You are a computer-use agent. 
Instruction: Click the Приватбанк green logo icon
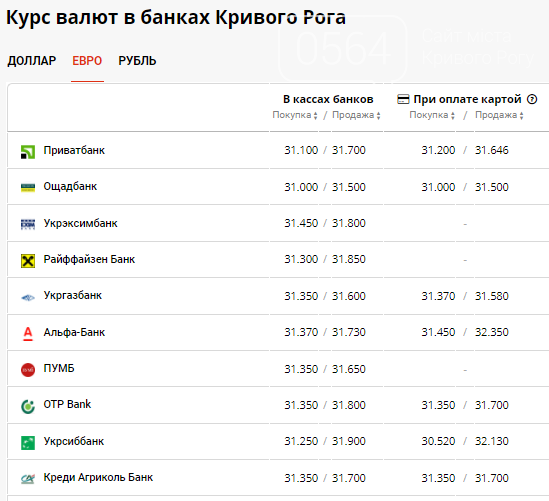pyautogui.click(x=28, y=152)
